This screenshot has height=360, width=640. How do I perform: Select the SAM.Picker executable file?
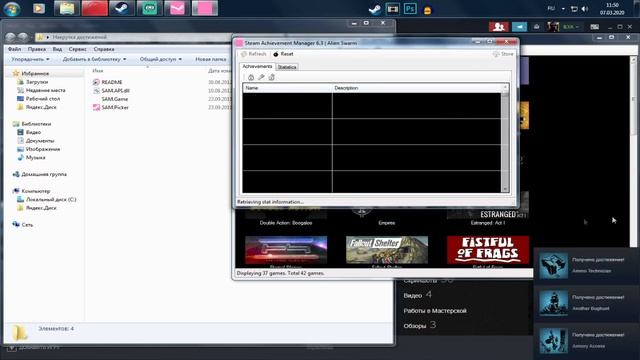(x=111, y=107)
